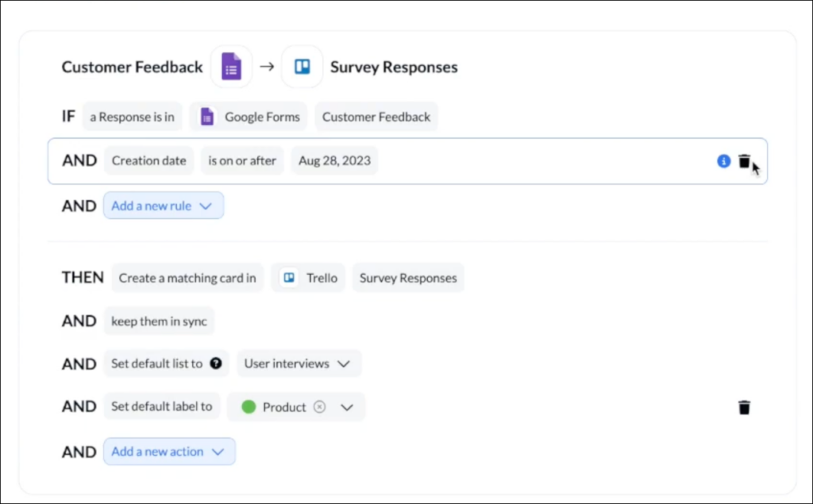Expand the Add a new action dropdown
813x504 pixels.
point(169,452)
